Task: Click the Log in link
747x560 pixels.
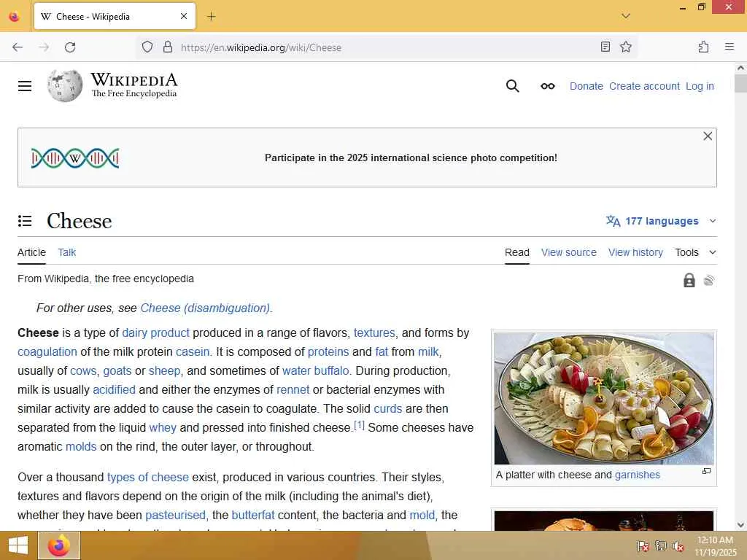Action: click(700, 86)
